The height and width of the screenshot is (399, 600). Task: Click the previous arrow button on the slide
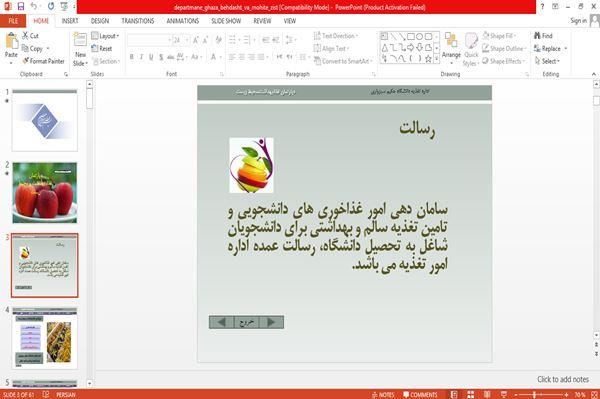221,322
